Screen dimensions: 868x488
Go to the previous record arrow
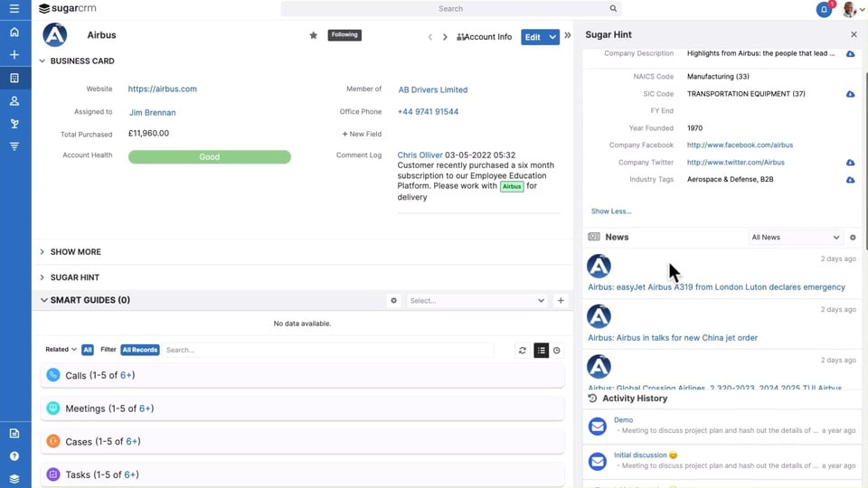(430, 37)
